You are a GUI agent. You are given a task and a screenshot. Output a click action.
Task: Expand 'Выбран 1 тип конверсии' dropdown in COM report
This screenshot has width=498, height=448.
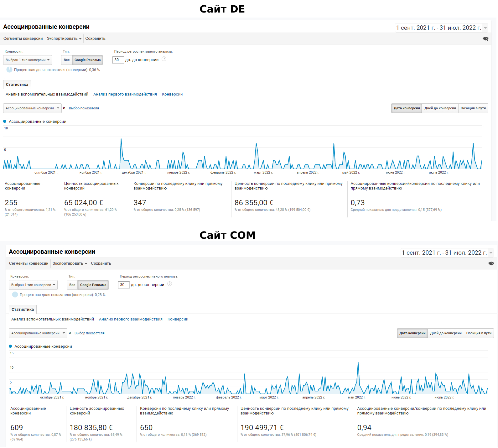coord(33,285)
